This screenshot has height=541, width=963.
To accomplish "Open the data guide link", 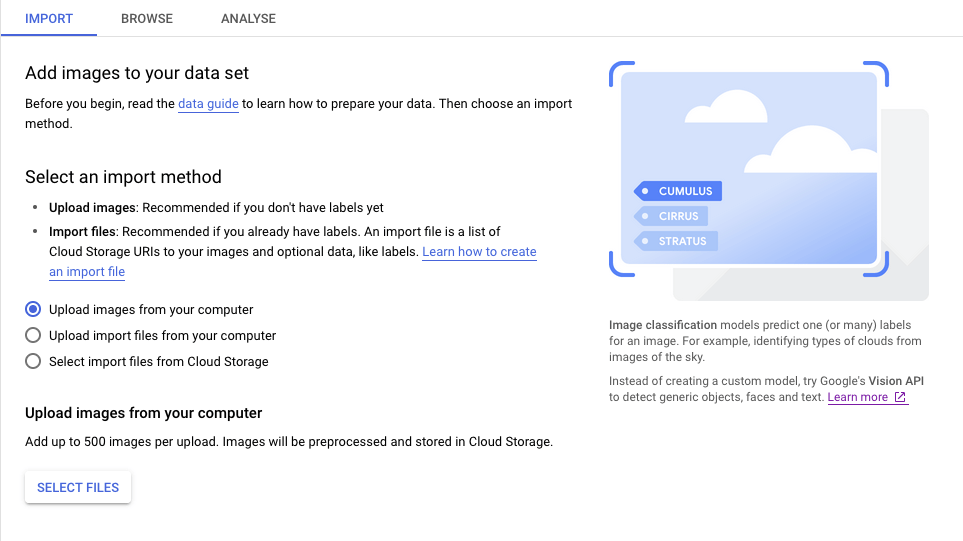I will pos(208,103).
